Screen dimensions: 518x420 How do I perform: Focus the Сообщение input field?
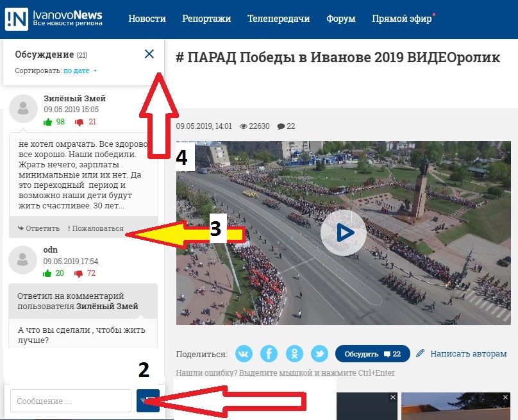point(71,401)
